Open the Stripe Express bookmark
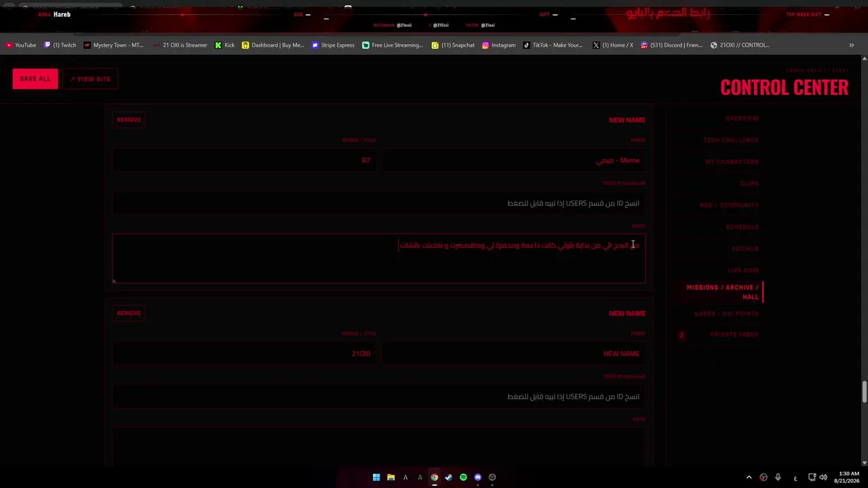This screenshot has height=488, width=868. 333,45
